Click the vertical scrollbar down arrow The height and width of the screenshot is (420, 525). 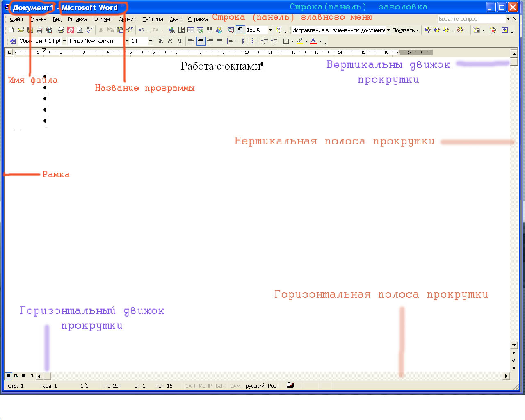pos(514,345)
